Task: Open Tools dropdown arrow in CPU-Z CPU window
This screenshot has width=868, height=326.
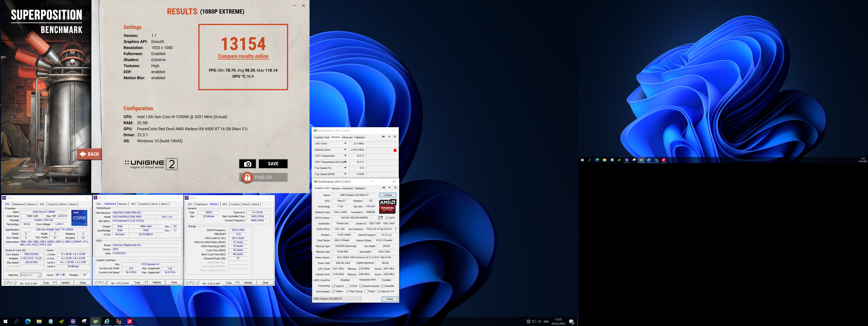Action: pos(54,283)
